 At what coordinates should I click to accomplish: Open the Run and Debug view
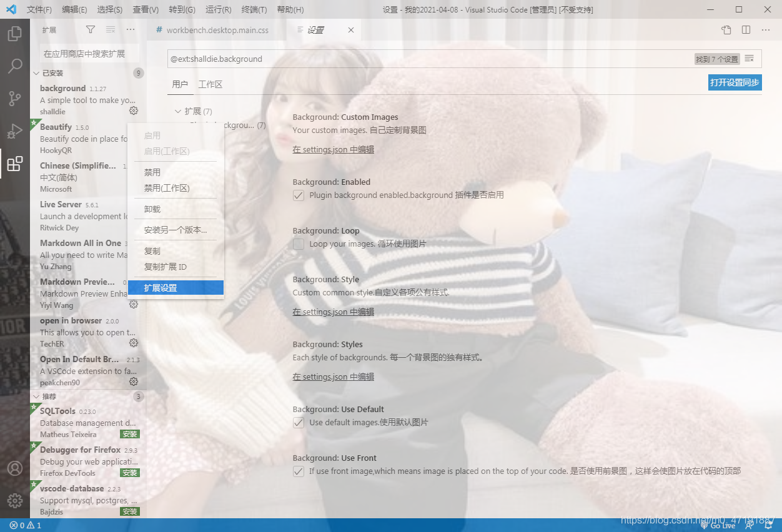point(14,131)
